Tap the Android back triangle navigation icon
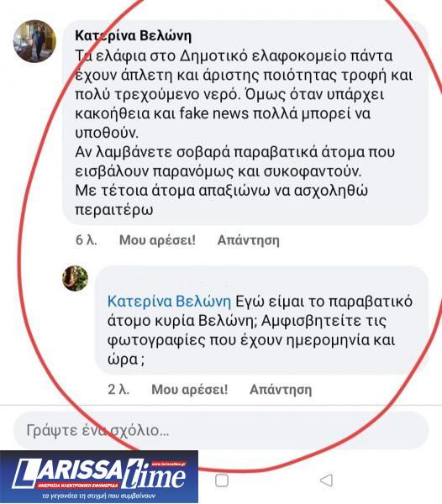Image resolution: width=442 pixels, height=504 pixels. (x=326, y=480)
